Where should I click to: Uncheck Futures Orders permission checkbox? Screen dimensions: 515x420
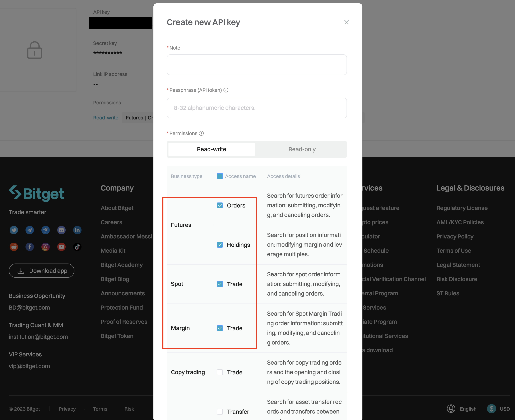[220, 205]
